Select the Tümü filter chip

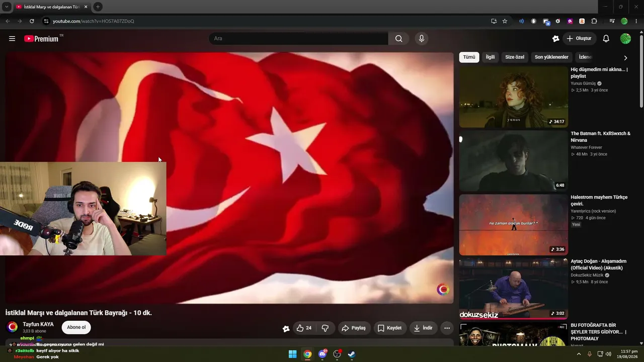pyautogui.click(x=469, y=57)
